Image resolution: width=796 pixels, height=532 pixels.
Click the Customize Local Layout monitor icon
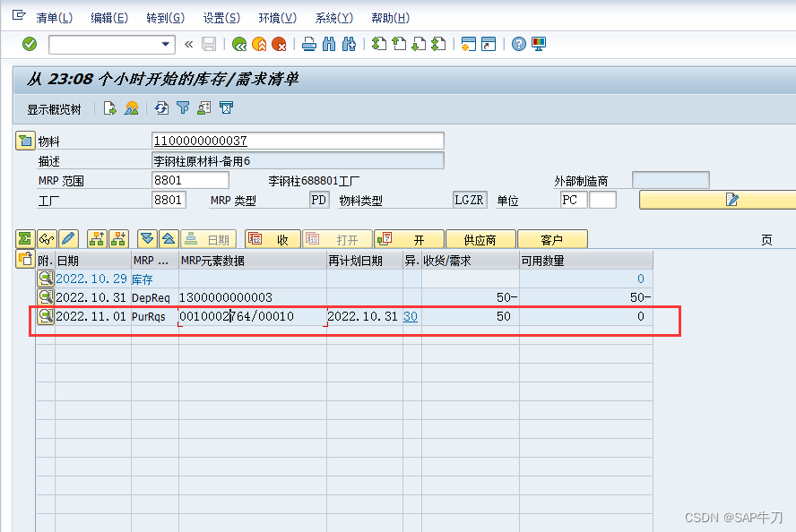click(x=539, y=44)
